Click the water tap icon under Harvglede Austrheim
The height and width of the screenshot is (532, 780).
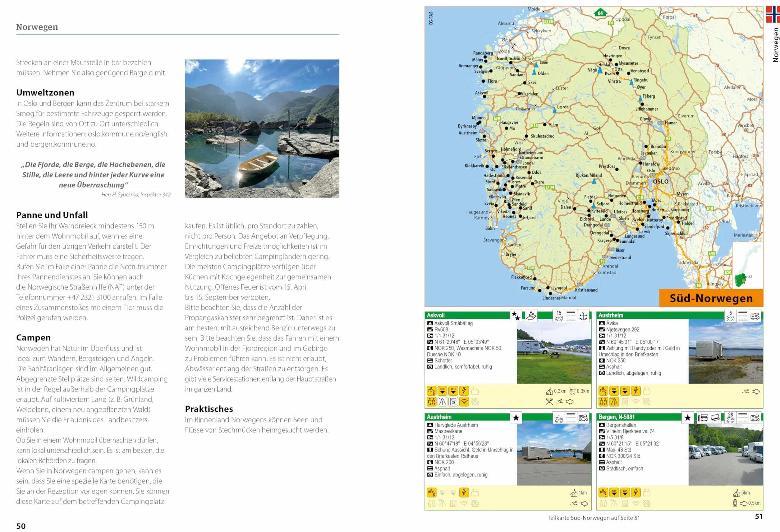click(432, 493)
